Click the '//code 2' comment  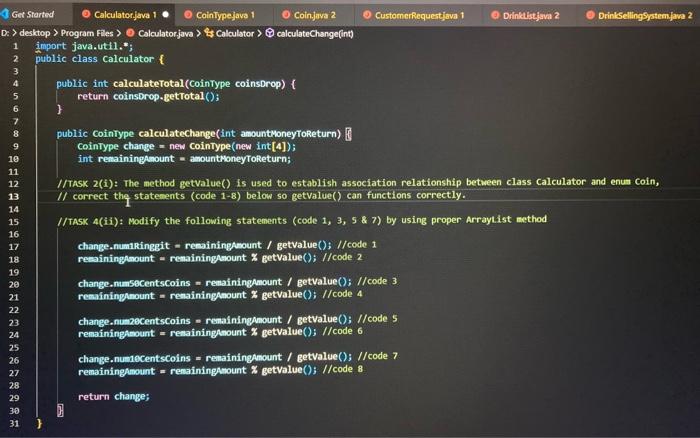[x=342, y=257]
